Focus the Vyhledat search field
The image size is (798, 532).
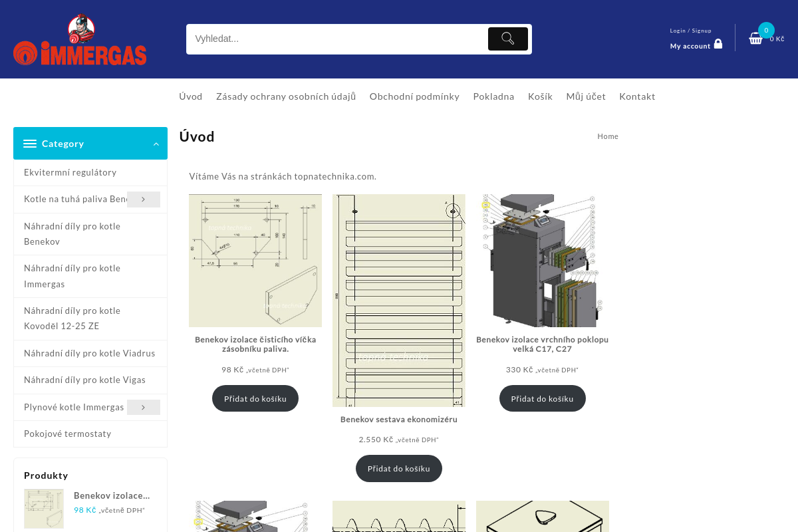pos(337,39)
